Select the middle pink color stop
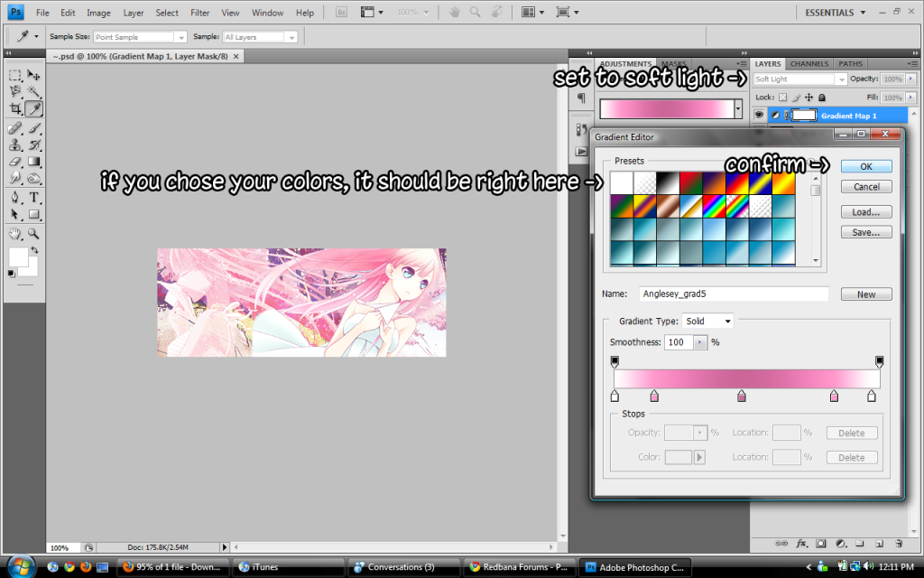 (x=742, y=396)
